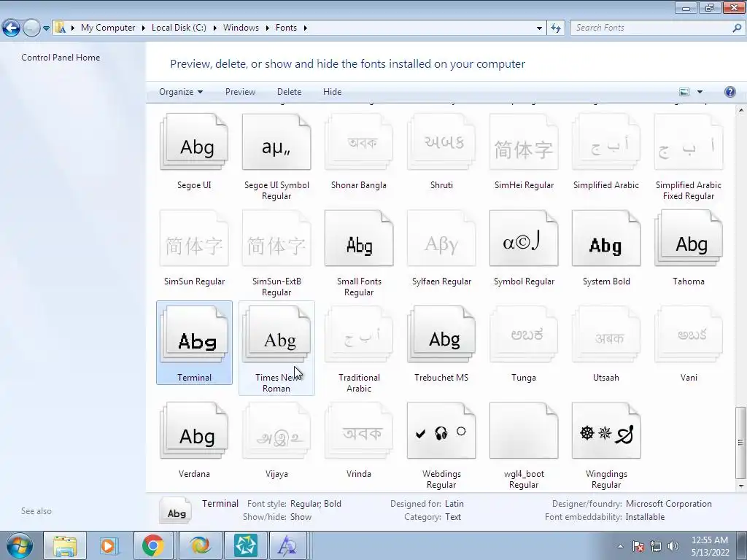Select the Vijaya font icon
Viewport: 747px width, 560px height.
tap(276, 430)
